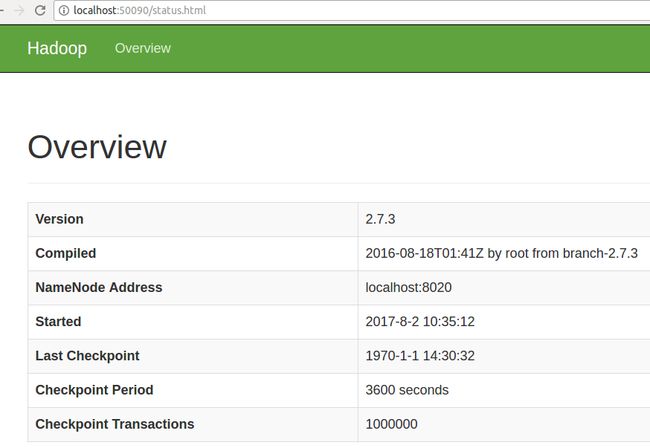Click the Compiled row label

coord(66,253)
